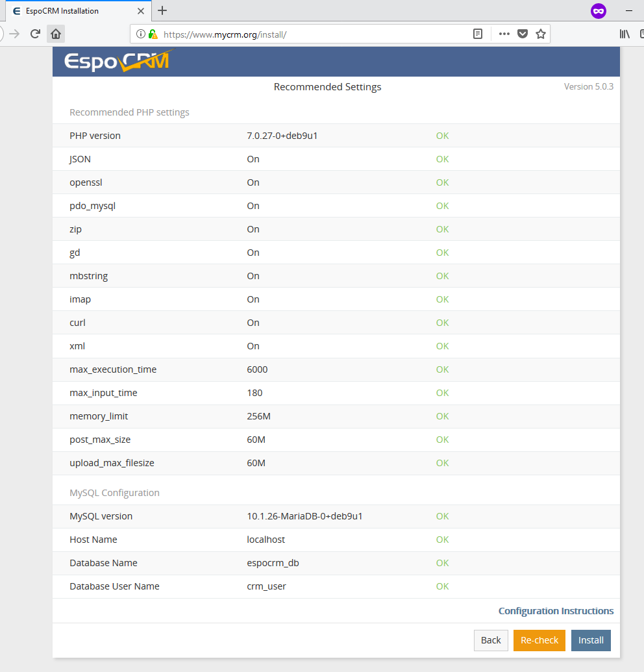Screen dimensions: 644x672
Task: Click the upload_max_filesize row label
Action: 112,463
